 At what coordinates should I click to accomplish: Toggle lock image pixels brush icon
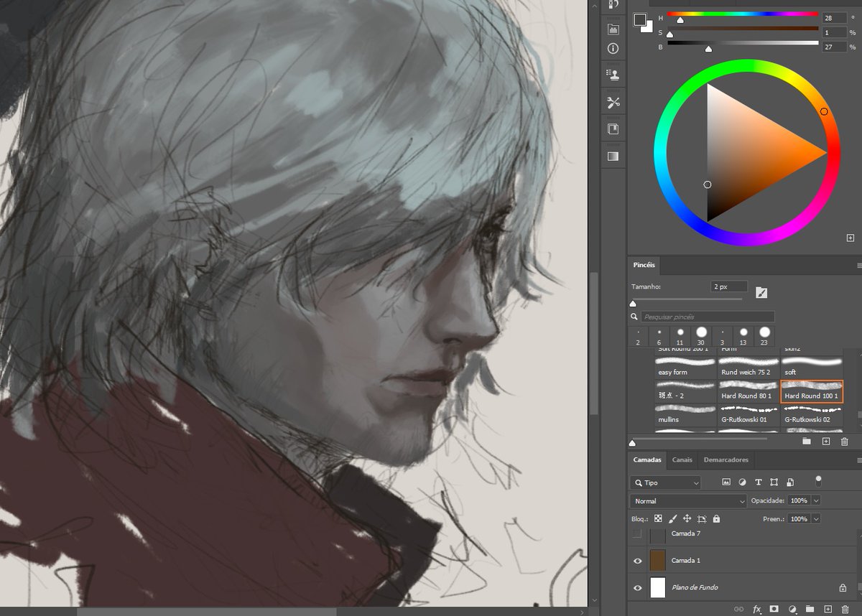point(672,518)
